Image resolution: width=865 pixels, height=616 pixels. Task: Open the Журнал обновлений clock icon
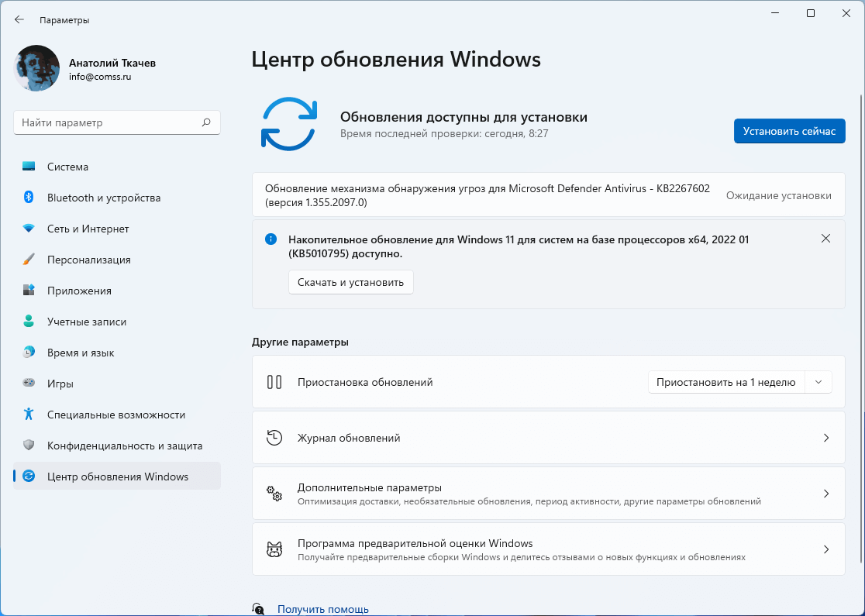point(274,437)
